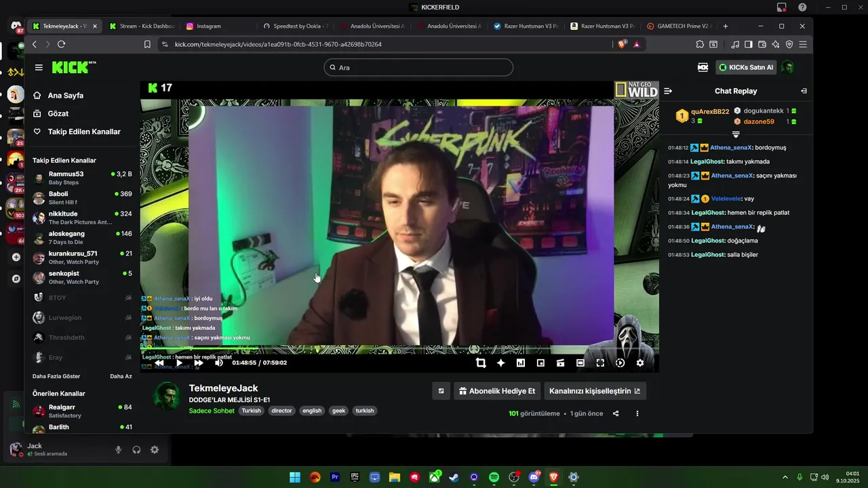This screenshot has height=488, width=868.
Task: Switch to Speedtest by Ookla tab
Action: (296, 26)
